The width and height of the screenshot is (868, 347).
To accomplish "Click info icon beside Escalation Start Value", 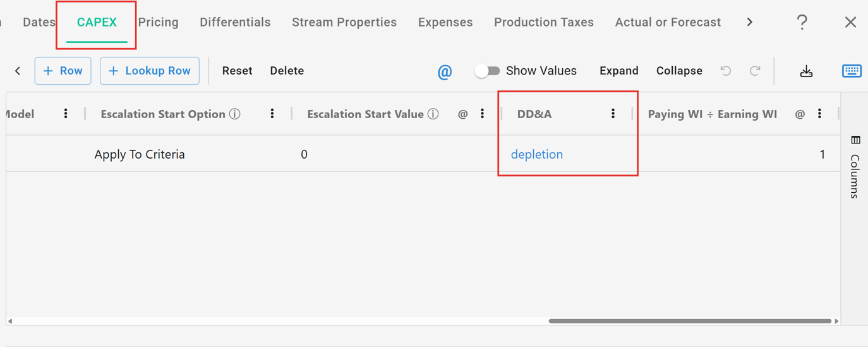I will click(x=433, y=114).
